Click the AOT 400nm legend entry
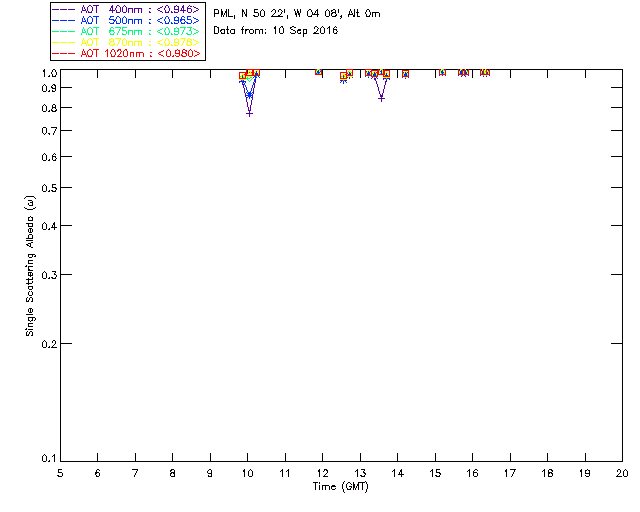Screen dimensions: 640x512 (x=126, y=9)
